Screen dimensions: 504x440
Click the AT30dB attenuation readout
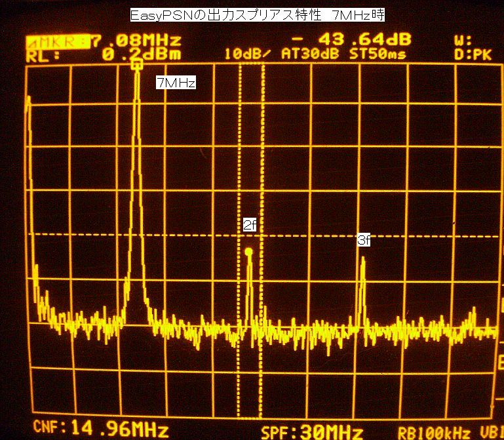click(x=311, y=53)
